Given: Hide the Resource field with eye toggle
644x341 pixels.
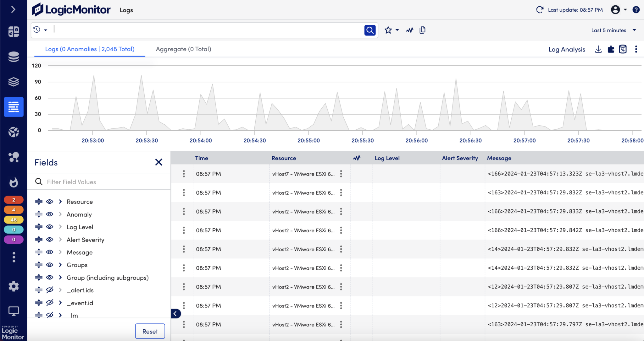Looking at the screenshot, I should [50, 202].
